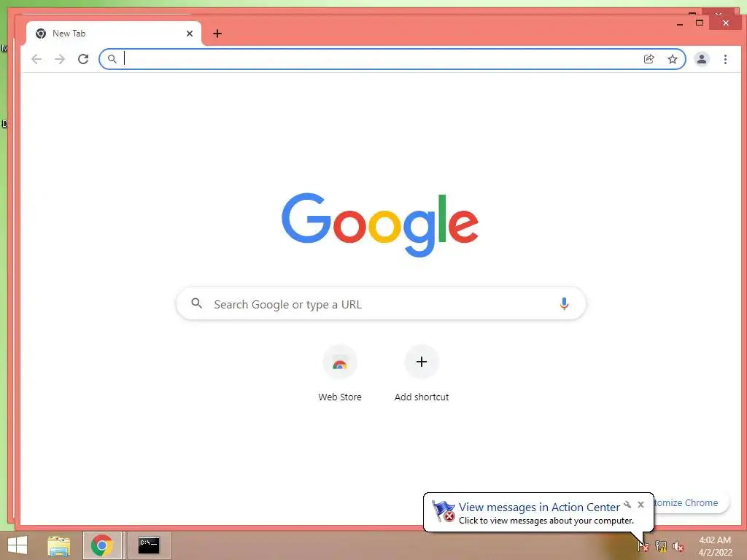Viewport: 747px width, 560px height.
Task: Open the taskbar clock showing 4:02 AM
Action: [715, 546]
